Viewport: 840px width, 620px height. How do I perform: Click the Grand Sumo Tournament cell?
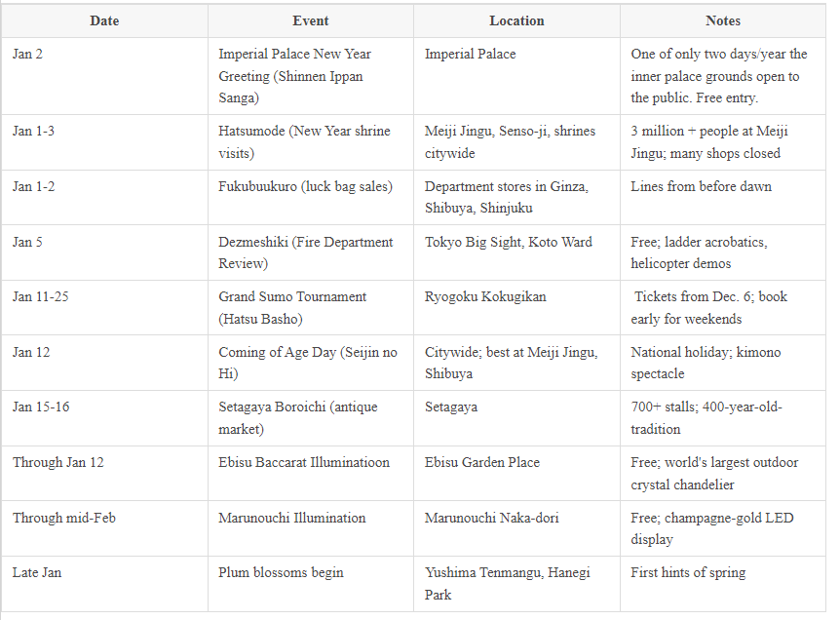click(x=311, y=308)
